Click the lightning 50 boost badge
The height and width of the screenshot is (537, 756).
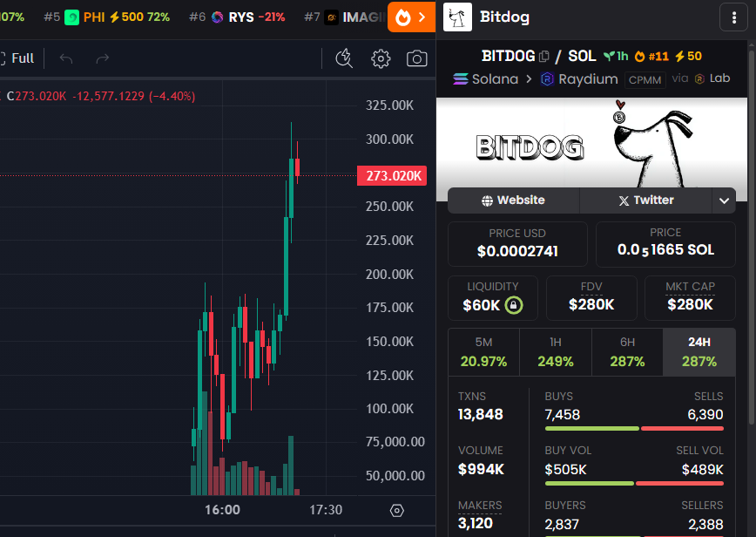point(688,57)
